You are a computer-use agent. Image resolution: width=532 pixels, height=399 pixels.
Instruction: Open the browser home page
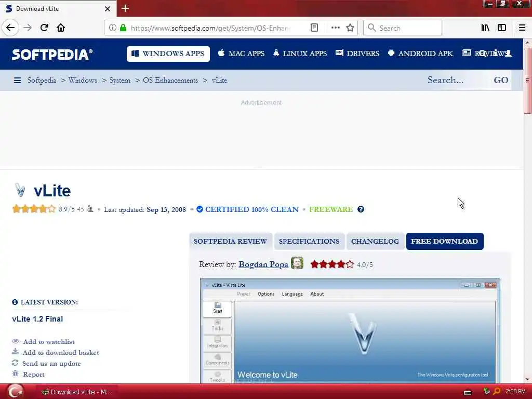pyautogui.click(x=61, y=28)
